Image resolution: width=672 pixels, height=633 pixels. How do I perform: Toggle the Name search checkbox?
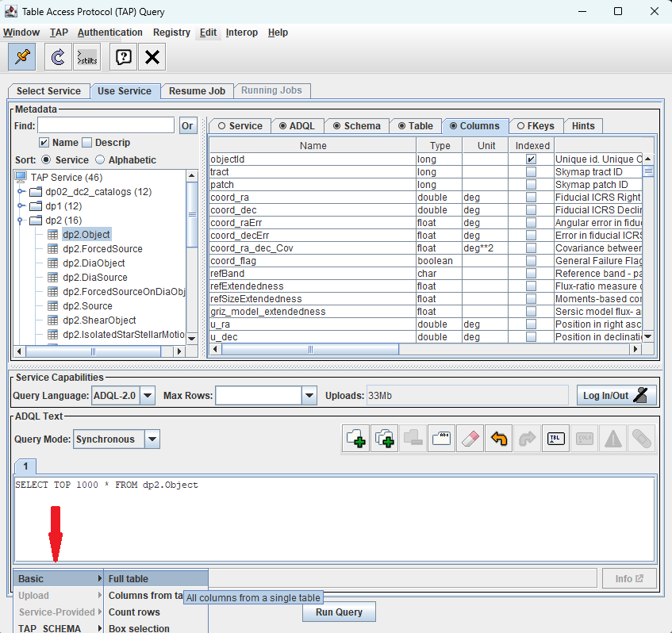click(44, 142)
